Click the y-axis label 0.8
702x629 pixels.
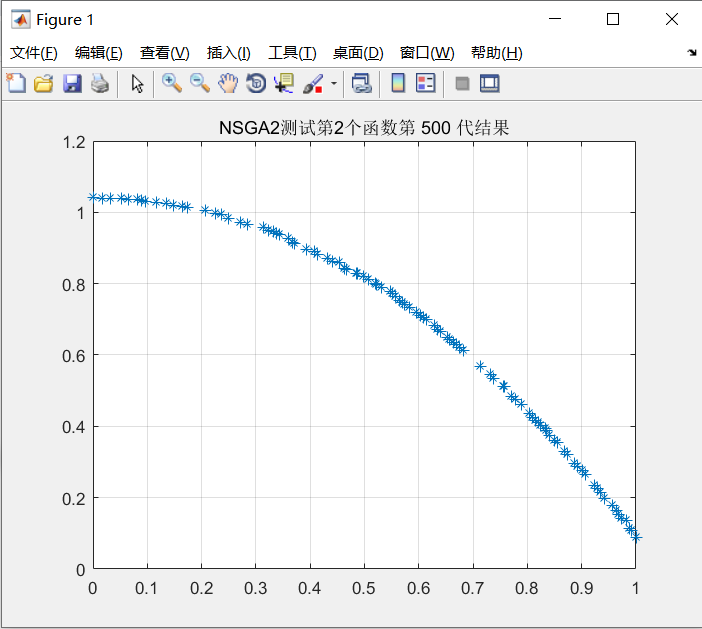coord(74,285)
